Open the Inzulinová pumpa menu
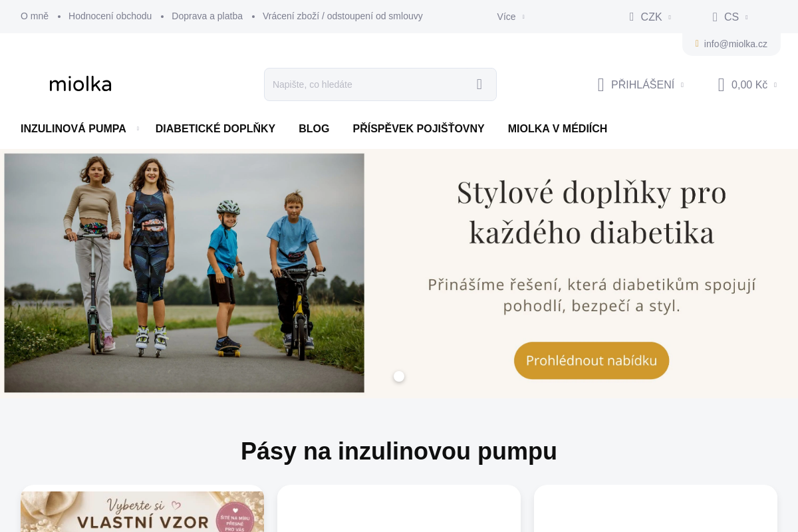 tap(73, 129)
